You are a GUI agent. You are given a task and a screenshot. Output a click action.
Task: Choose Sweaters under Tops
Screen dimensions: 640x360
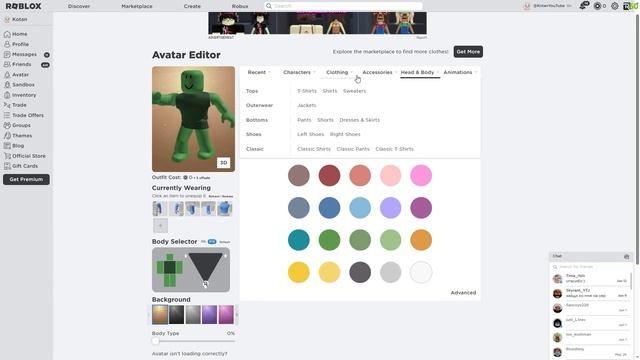click(x=354, y=91)
